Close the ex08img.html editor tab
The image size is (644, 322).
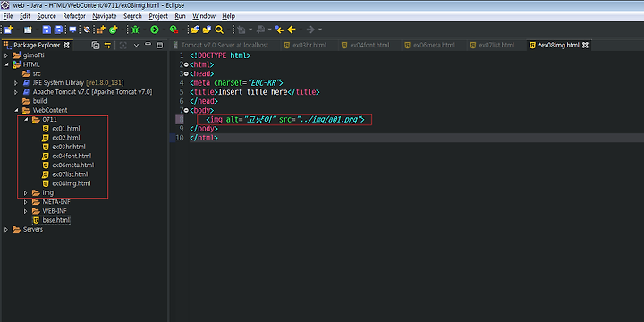tap(586, 46)
